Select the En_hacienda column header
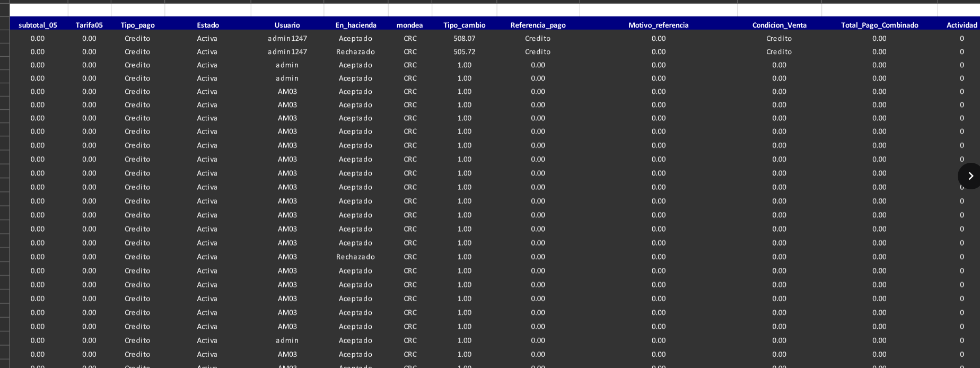This screenshot has height=368, width=980. (355, 25)
